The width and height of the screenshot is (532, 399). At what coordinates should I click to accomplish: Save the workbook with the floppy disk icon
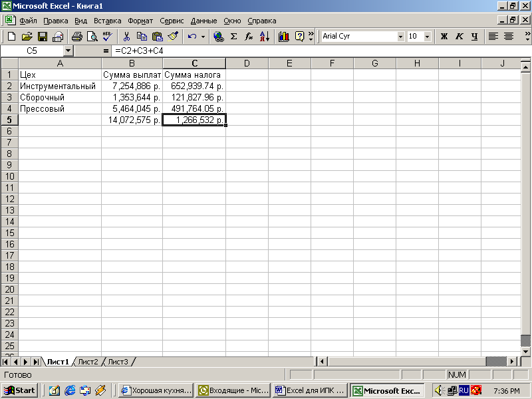43,37
